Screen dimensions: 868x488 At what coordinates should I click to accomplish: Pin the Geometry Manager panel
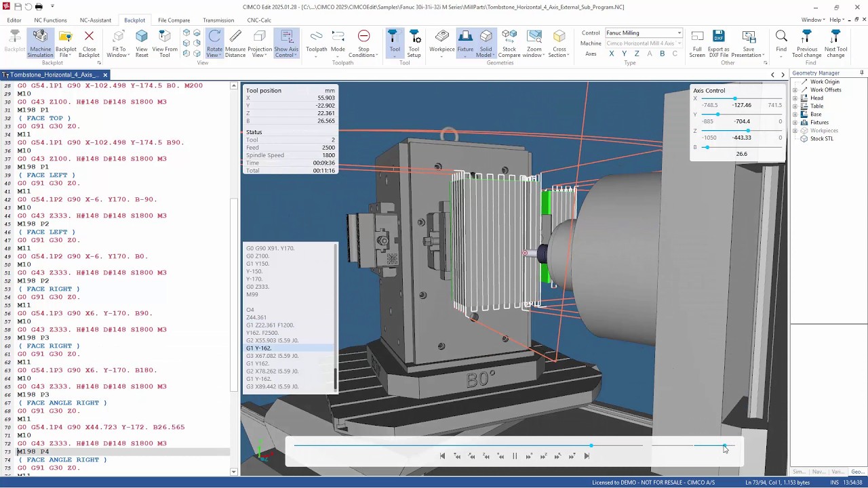pos(862,73)
